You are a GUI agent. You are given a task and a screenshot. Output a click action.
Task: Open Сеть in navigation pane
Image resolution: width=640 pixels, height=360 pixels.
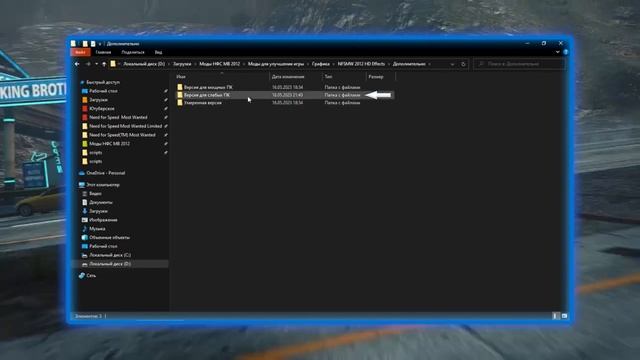point(91,276)
